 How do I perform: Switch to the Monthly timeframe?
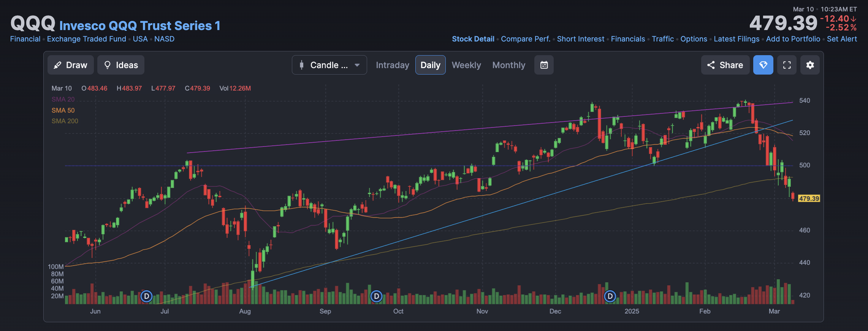[x=509, y=65]
